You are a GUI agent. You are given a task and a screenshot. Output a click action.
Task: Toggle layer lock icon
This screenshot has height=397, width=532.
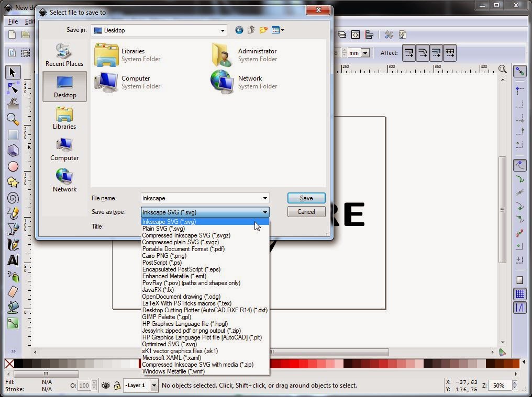coord(117,385)
